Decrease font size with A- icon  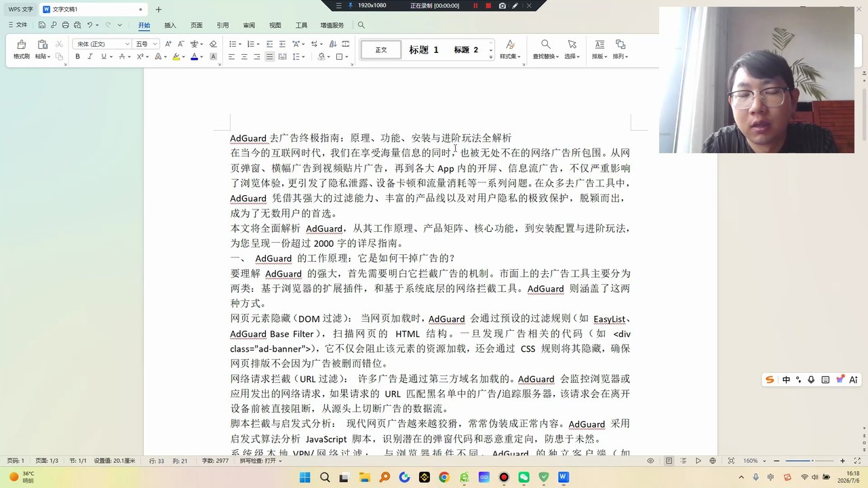(181, 43)
